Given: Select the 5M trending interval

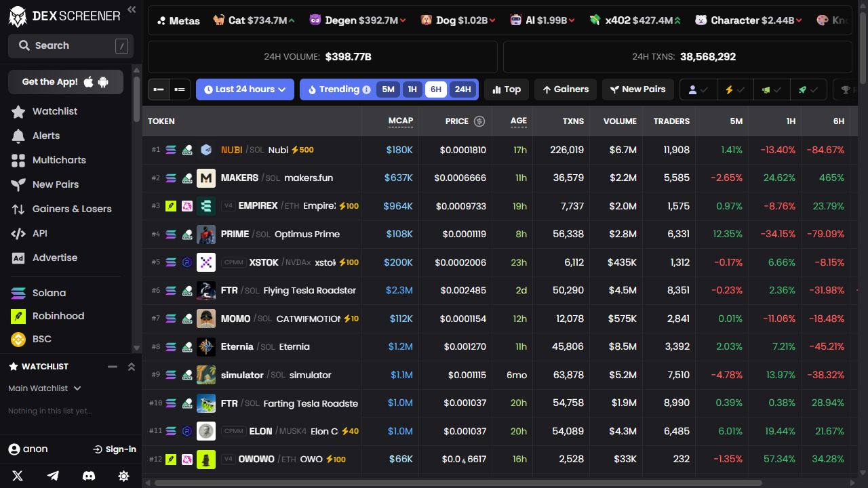Looking at the screenshot, I should click(388, 89).
